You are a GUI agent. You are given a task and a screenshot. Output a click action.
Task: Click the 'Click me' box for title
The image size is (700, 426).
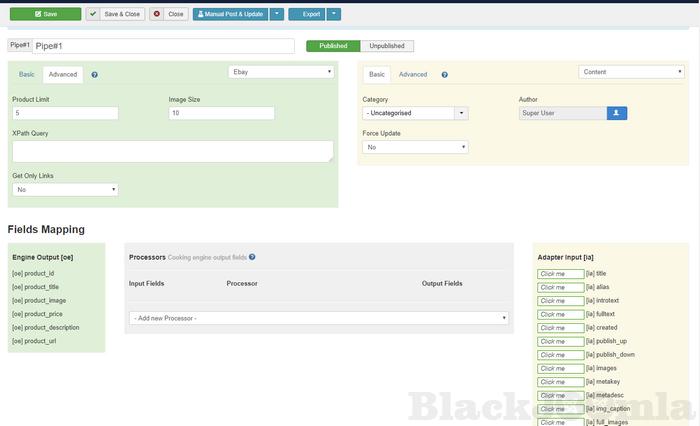pyautogui.click(x=560, y=273)
